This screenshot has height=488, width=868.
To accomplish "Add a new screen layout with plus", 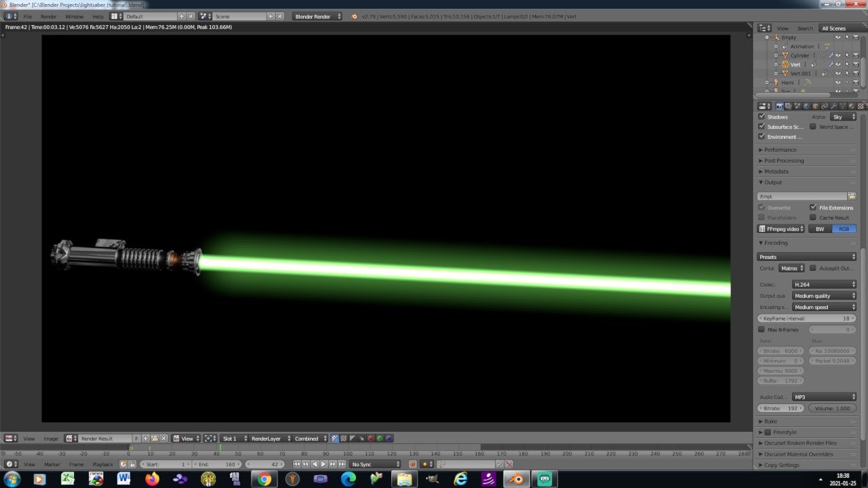I will click(x=181, y=16).
